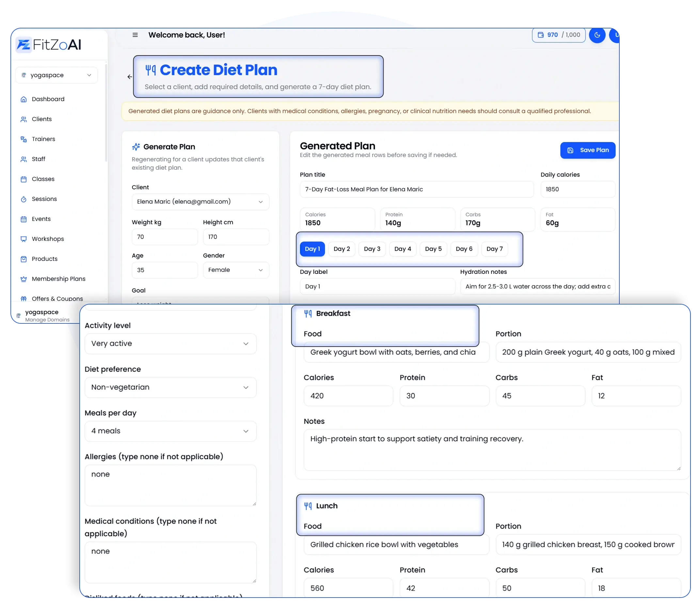The image size is (700, 609).
Task: Click the Medical conditions text area
Action: click(x=170, y=563)
